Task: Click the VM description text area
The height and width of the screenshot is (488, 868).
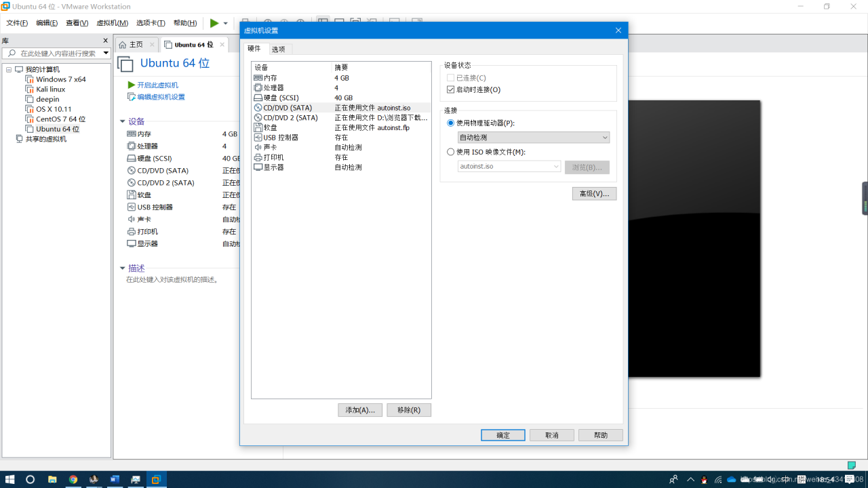Action: coord(173,279)
